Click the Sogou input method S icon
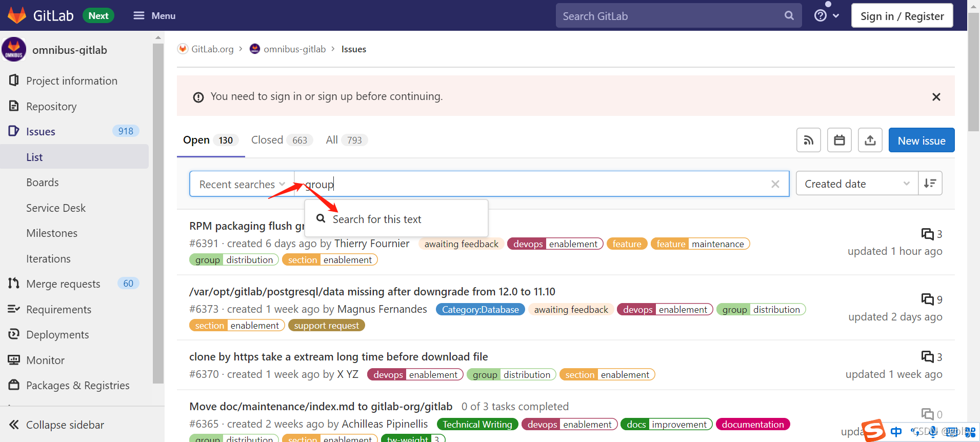 873,431
